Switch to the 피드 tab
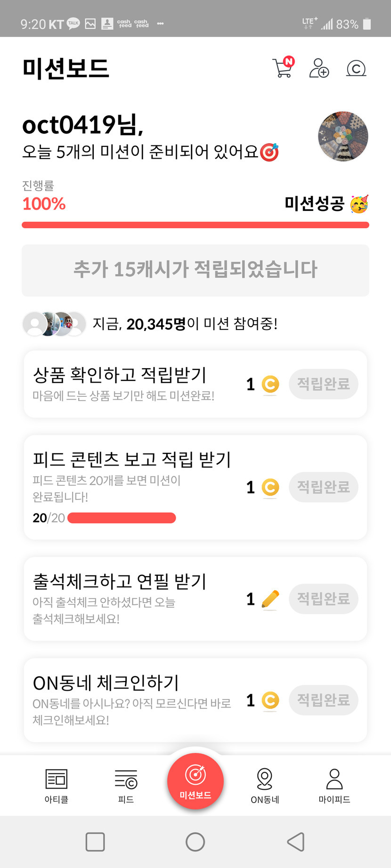391x868 pixels. coord(126,786)
